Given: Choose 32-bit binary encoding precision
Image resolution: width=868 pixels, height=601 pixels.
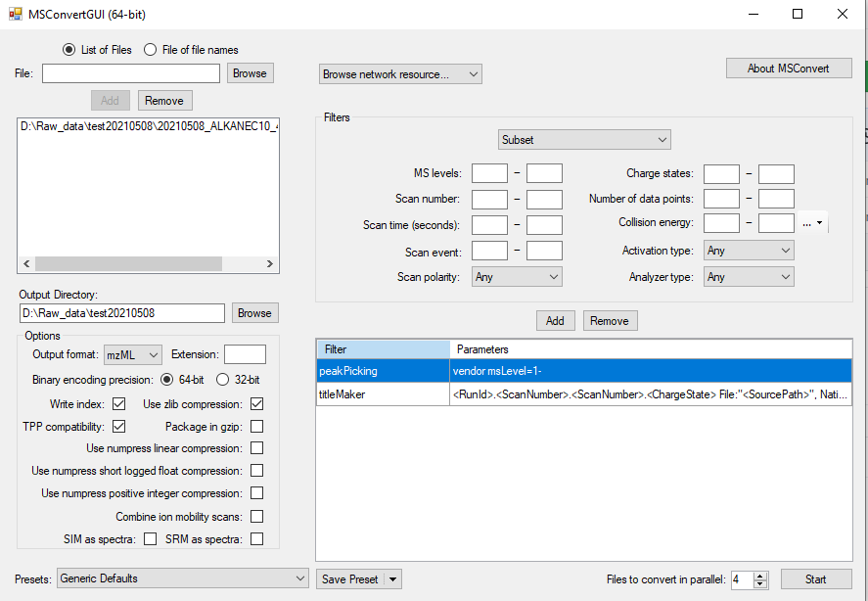Looking at the screenshot, I should pos(222,380).
